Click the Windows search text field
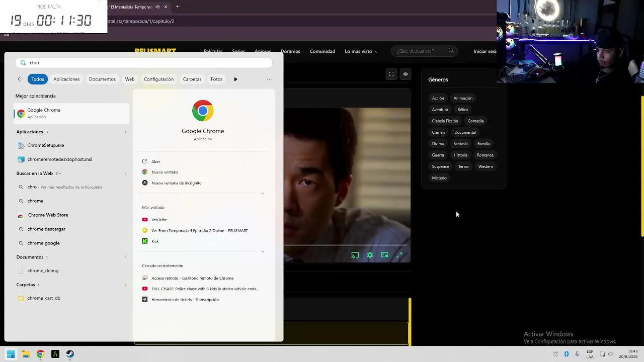644x362 pixels. (x=144, y=63)
